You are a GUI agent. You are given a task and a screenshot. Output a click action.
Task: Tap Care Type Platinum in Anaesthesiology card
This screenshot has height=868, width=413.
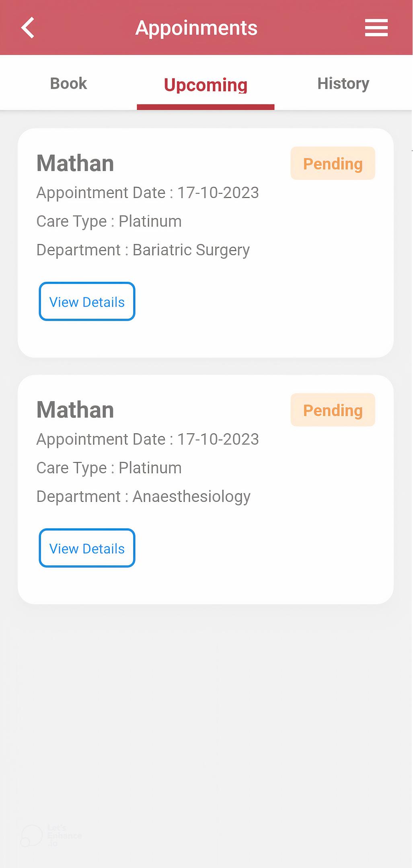click(109, 468)
